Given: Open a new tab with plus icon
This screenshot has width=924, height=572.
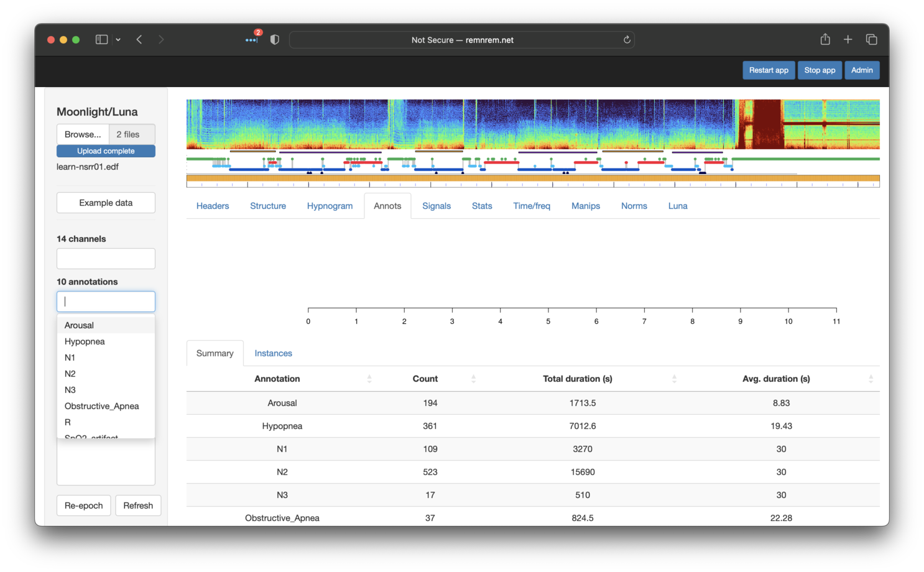Looking at the screenshot, I should pos(848,40).
